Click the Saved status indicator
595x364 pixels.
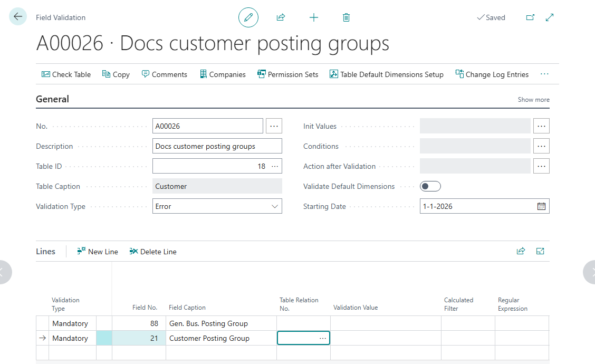point(491,17)
